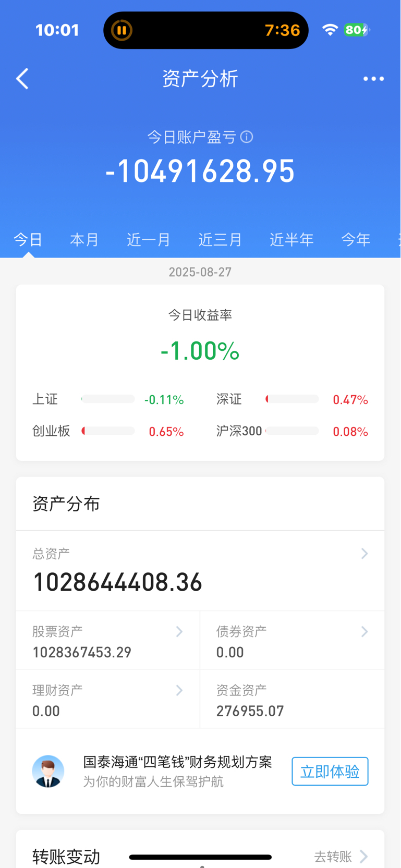This screenshot has height=868, width=401.
Task: Tap the date 2025-08-27
Action: tap(200, 272)
